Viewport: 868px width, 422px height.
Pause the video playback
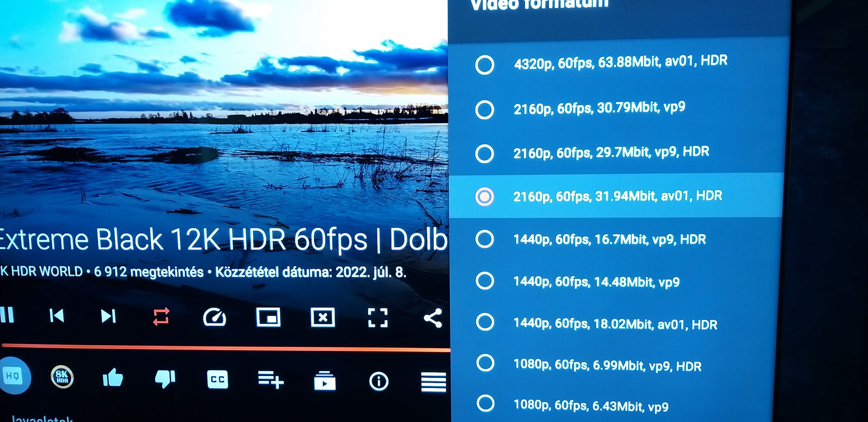click(x=7, y=315)
